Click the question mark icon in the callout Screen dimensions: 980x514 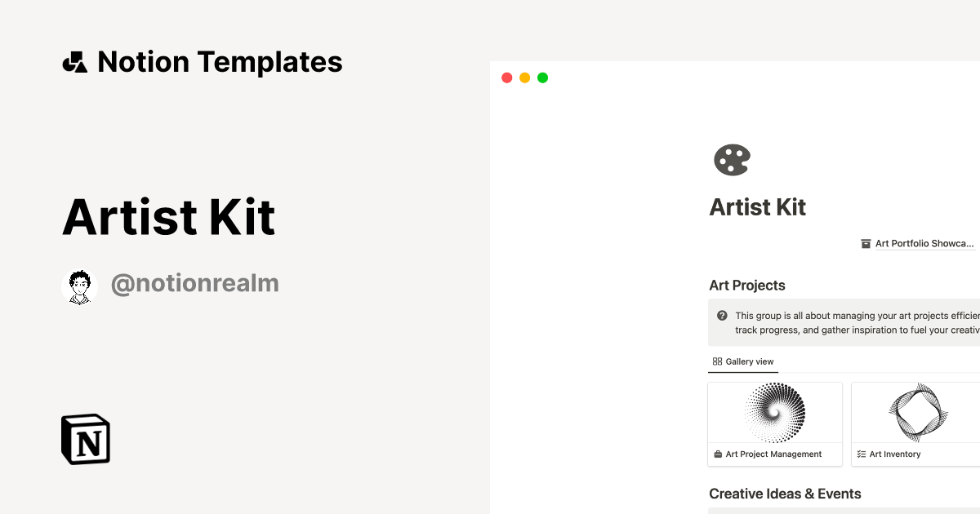point(722,315)
